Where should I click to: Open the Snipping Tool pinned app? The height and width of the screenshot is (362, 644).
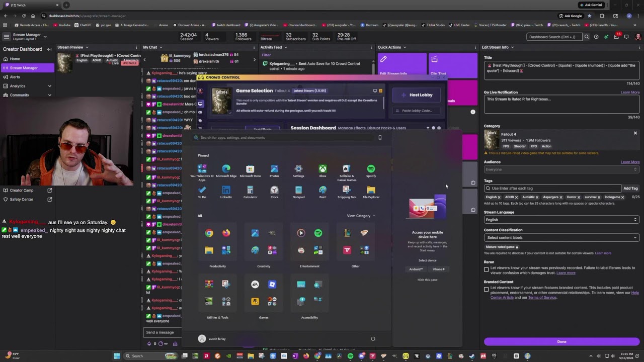click(346, 192)
